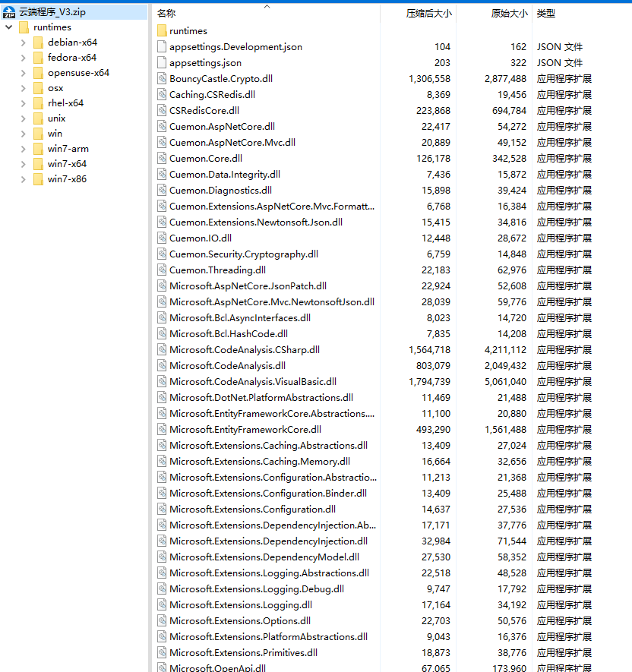Click the runtimes folder icon in the tree panel

pyautogui.click(x=24, y=27)
